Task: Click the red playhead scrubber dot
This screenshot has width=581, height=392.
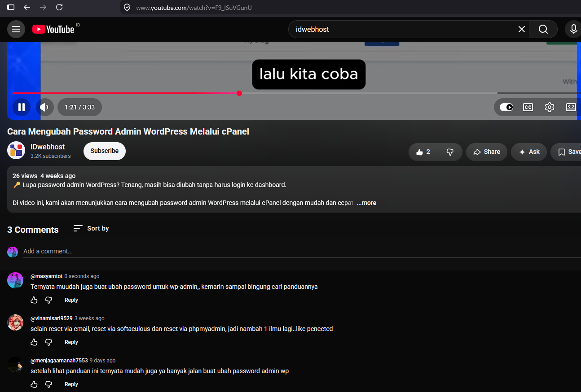Action: coord(239,93)
